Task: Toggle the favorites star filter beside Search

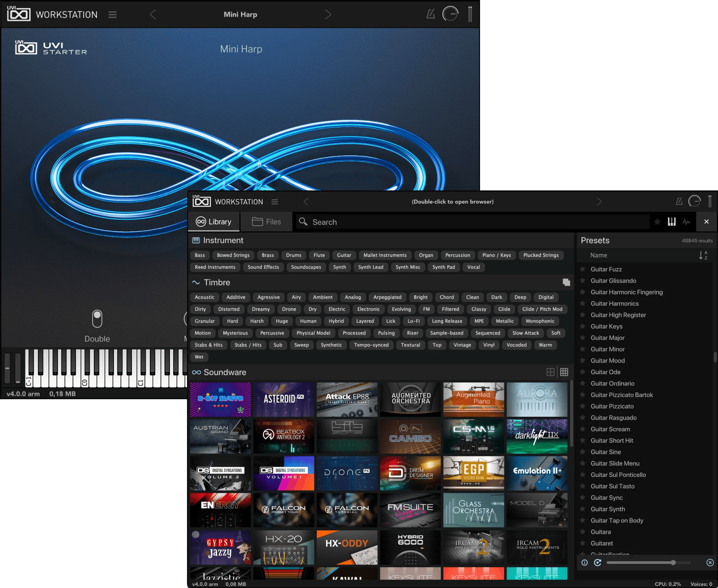Action: tap(657, 222)
